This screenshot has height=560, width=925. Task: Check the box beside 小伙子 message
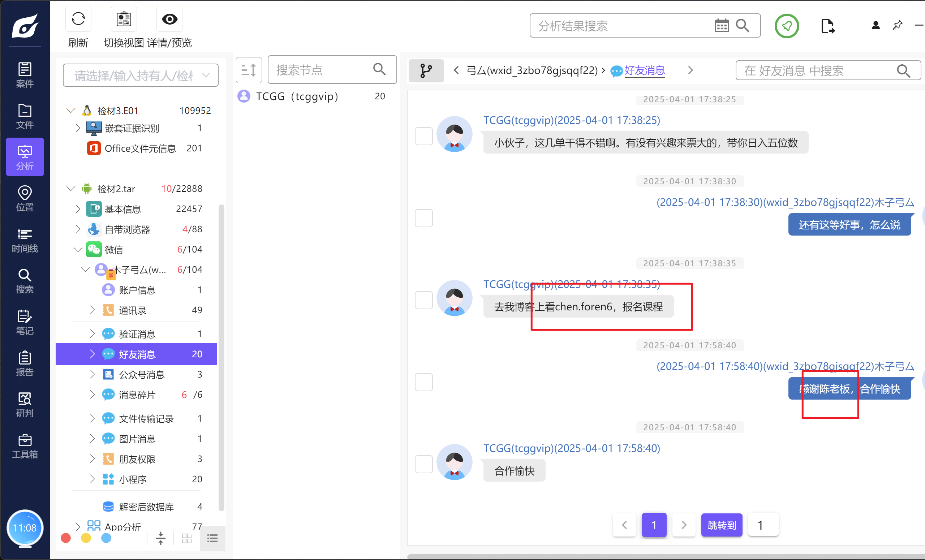tap(423, 136)
